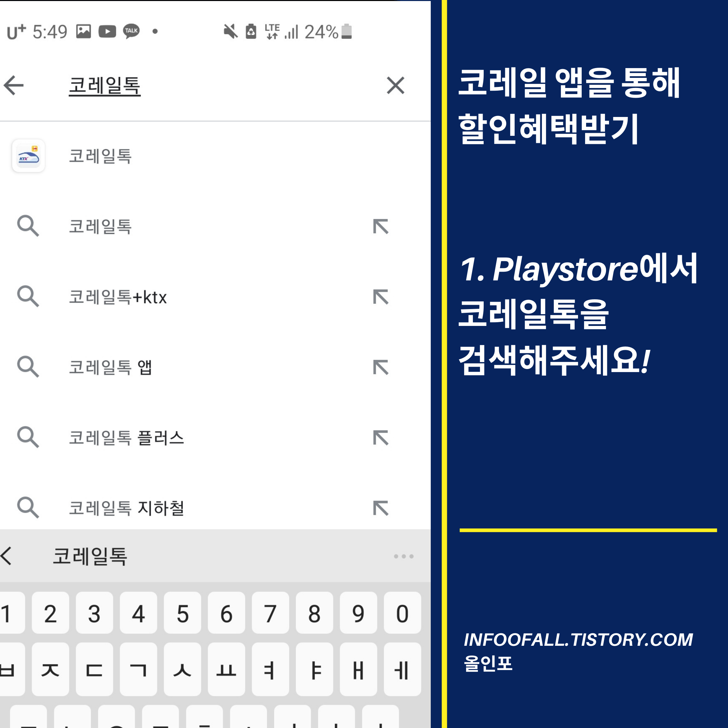Tap the INFOOFALL.TISTORY.COM text

[x=578, y=640]
